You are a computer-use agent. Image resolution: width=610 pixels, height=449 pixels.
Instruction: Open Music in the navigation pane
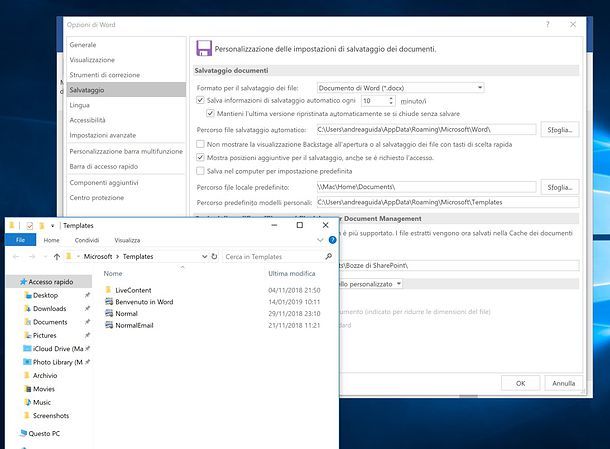click(x=42, y=402)
